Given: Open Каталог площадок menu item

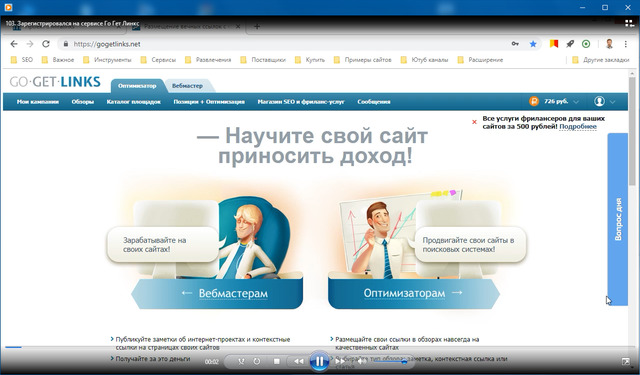Looking at the screenshot, I should coord(134,102).
